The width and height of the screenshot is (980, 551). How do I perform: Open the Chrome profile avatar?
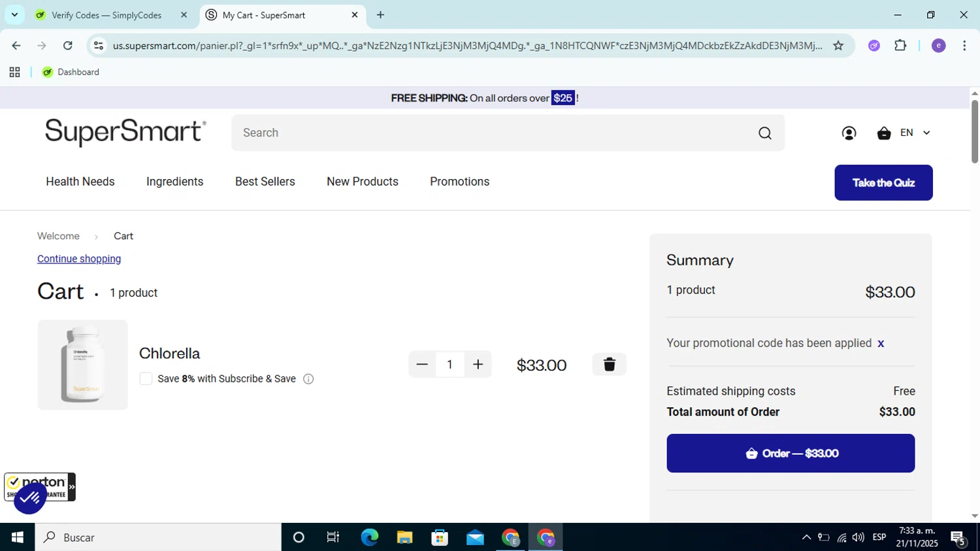tap(939, 46)
